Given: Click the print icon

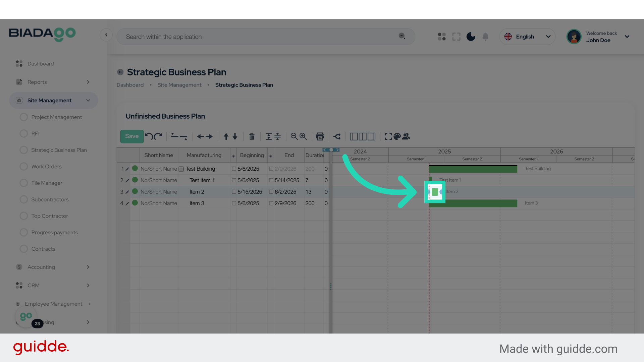Looking at the screenshot, I should 320,136.
